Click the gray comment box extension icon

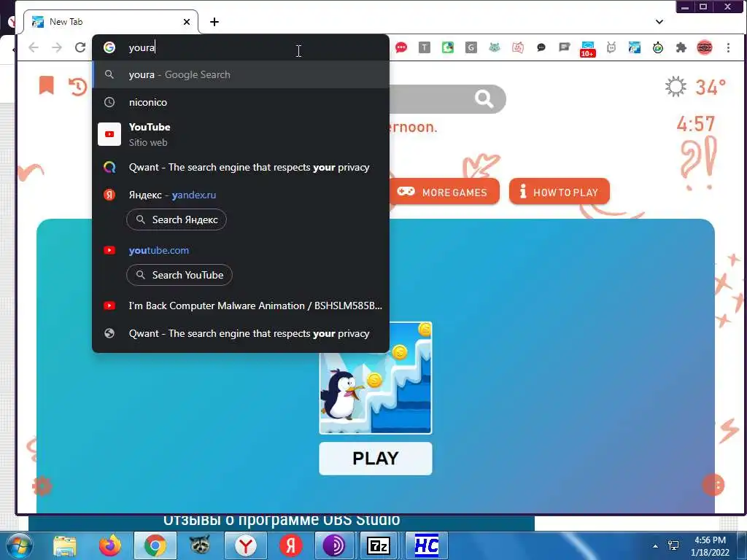pyautogui.click(x=564, y=47)
